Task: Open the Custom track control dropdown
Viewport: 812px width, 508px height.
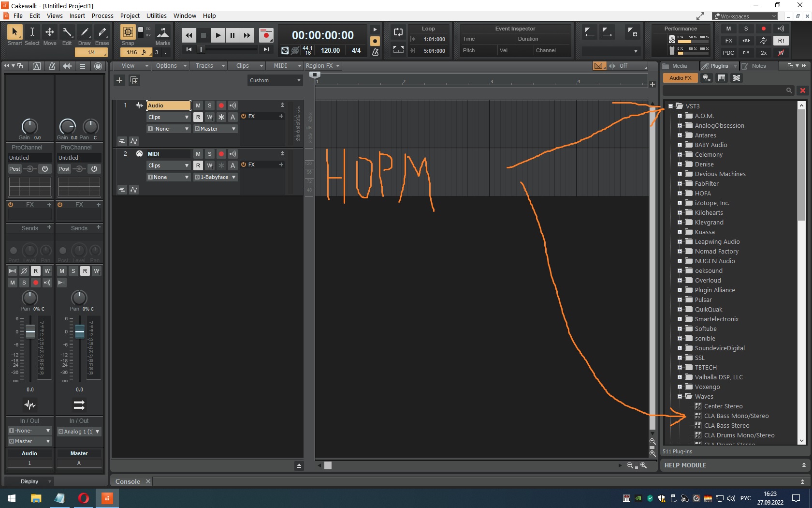Action: (x=275, y=80)
